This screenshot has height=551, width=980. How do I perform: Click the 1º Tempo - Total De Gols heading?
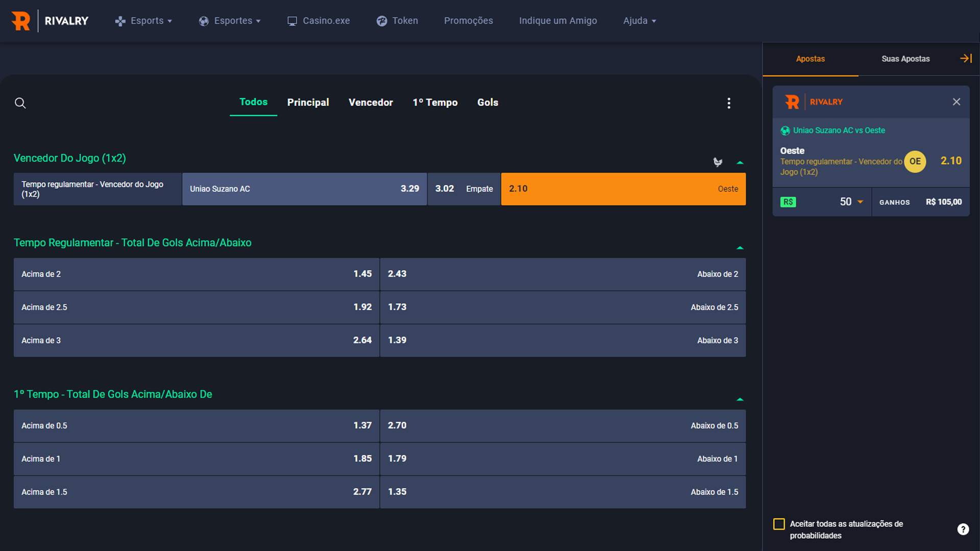(113, 394)
